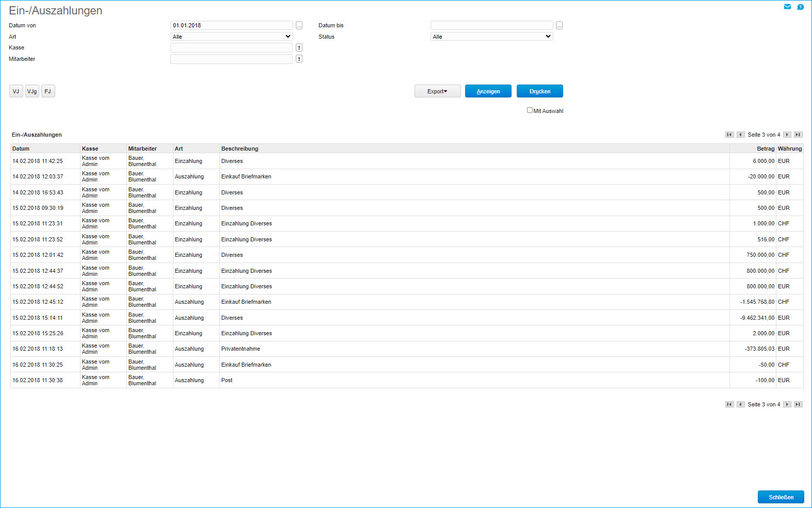812x508 pixels.
Task: Enable the Mit Auswahl checkbox
Action: 530,110
